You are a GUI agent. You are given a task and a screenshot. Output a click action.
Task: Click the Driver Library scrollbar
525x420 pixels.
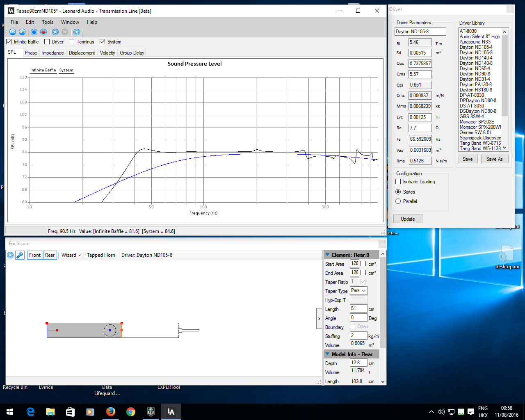[505, 75]
